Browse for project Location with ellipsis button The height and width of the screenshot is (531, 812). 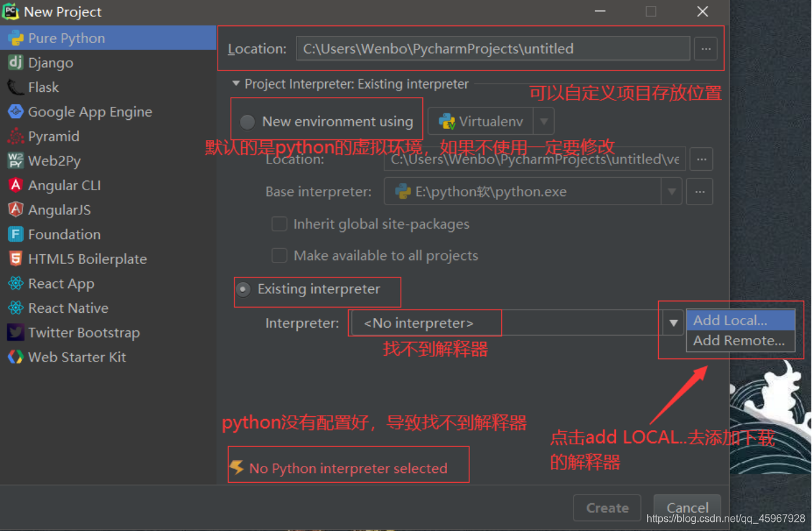[705, 48]
